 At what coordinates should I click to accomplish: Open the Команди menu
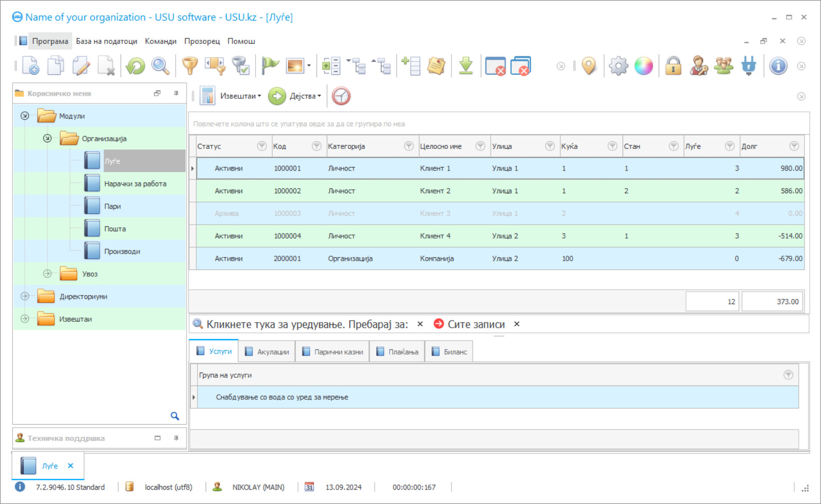point(160,41)
